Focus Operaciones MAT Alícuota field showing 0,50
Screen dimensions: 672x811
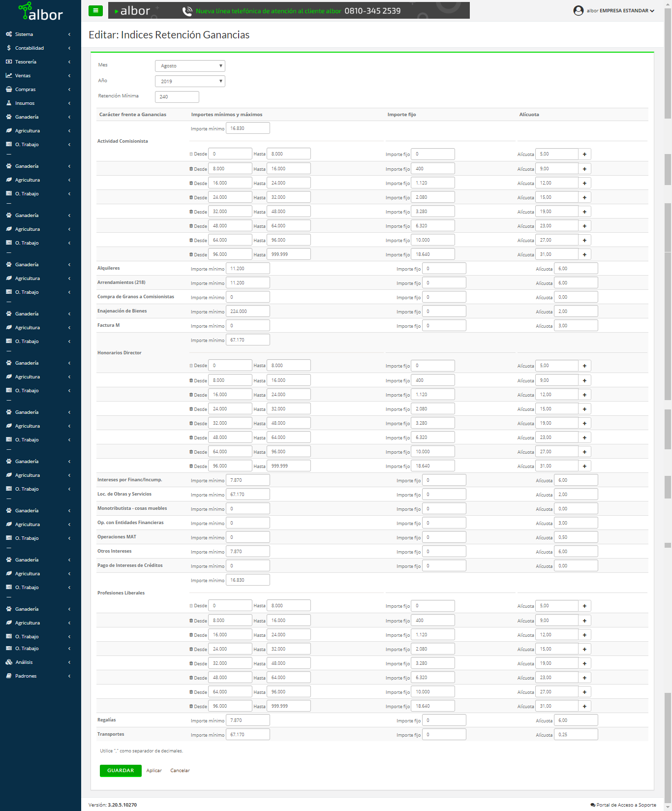576,537
